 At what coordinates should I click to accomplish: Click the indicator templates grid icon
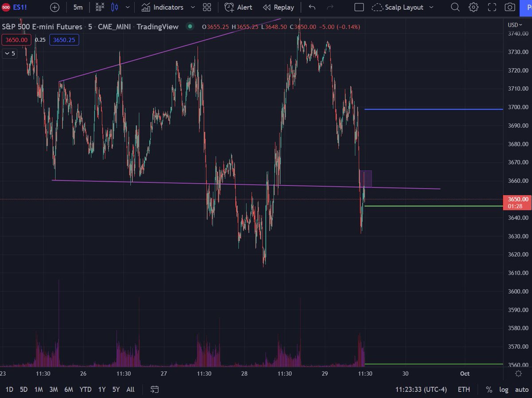207,7
